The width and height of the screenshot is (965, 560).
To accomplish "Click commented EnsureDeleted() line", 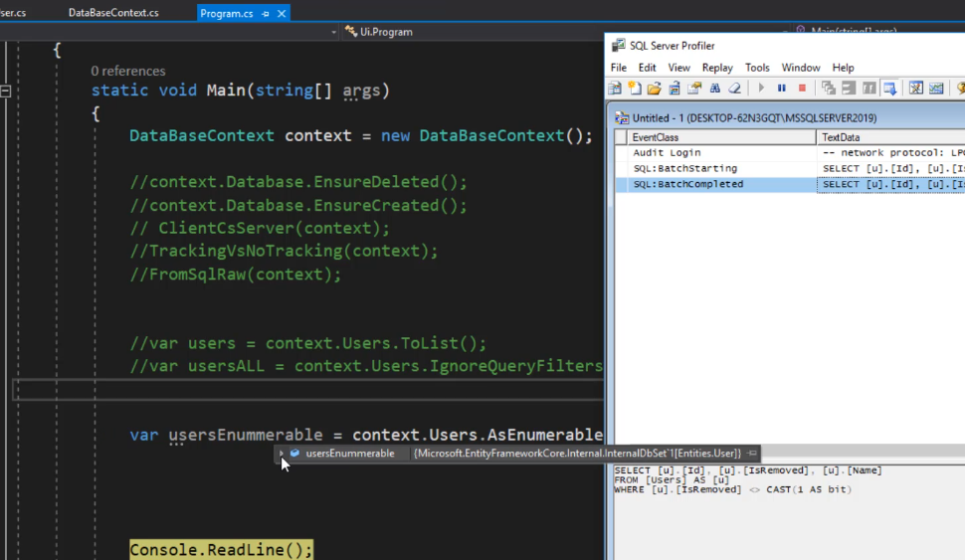I will point(297,182).
